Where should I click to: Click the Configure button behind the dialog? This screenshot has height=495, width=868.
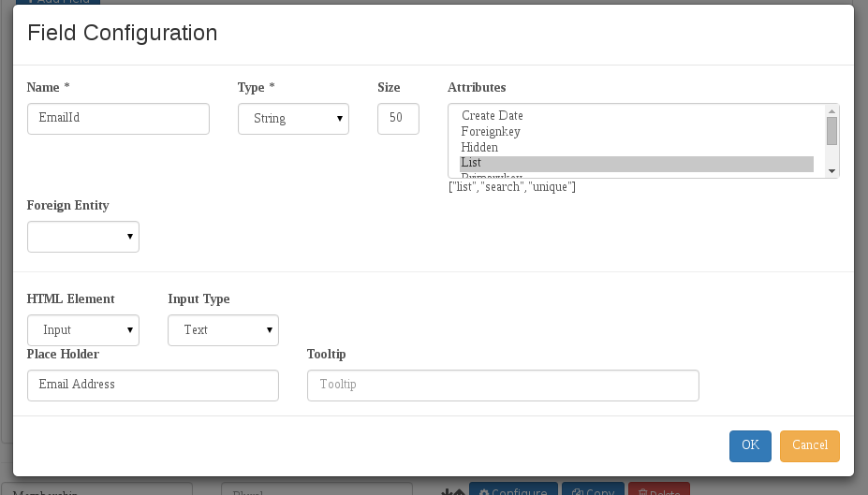(513, 488)
